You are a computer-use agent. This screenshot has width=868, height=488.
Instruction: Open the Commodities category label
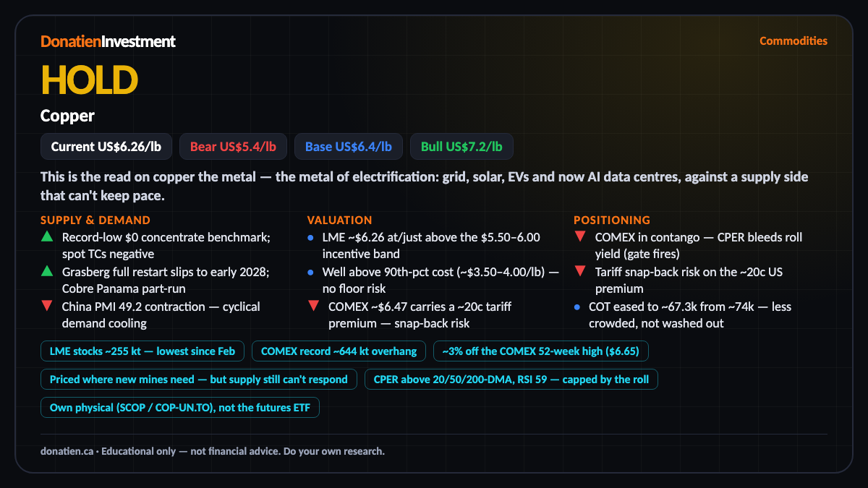pos(793,40)
